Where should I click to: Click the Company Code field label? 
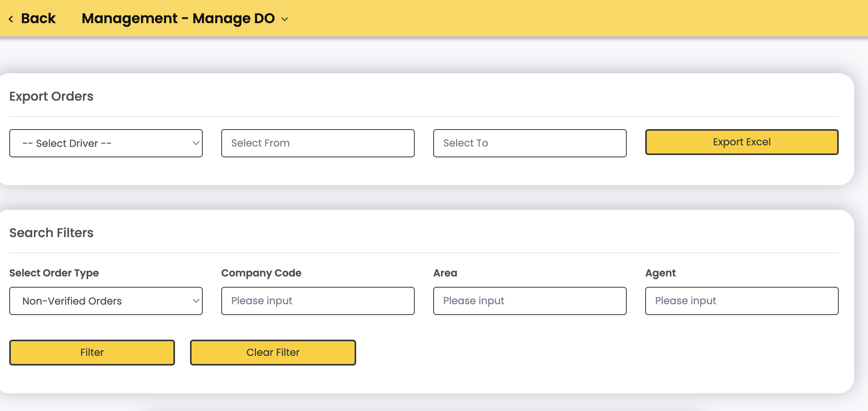pyautogui.click(x=261, y=273)
